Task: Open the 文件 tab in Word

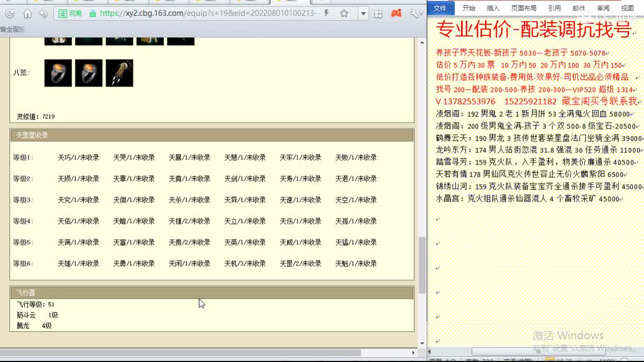Action: tap(440, 8)
